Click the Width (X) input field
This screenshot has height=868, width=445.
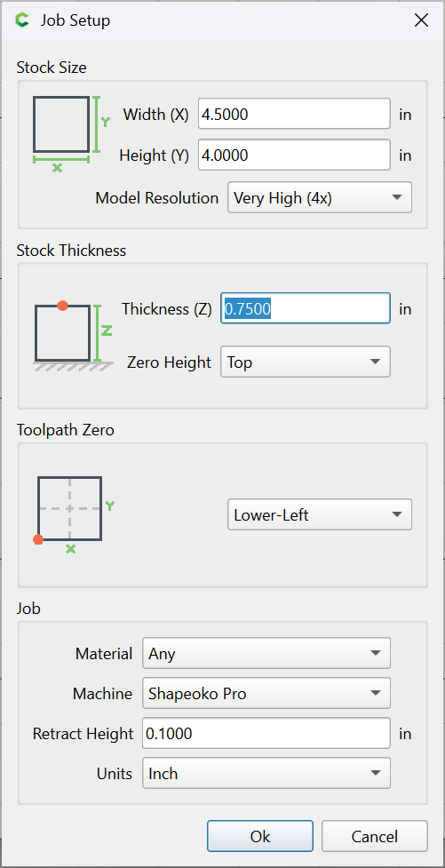[x=295, y=114]
